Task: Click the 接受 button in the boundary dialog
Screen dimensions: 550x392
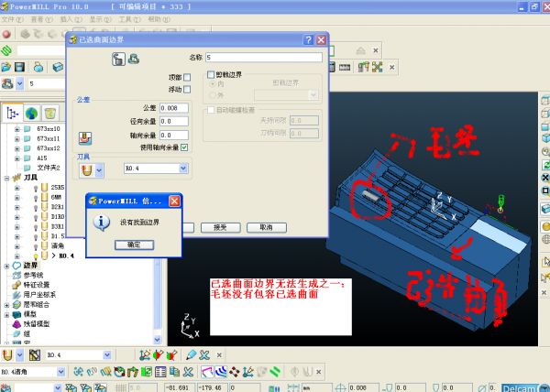Action: click(220, 228)
